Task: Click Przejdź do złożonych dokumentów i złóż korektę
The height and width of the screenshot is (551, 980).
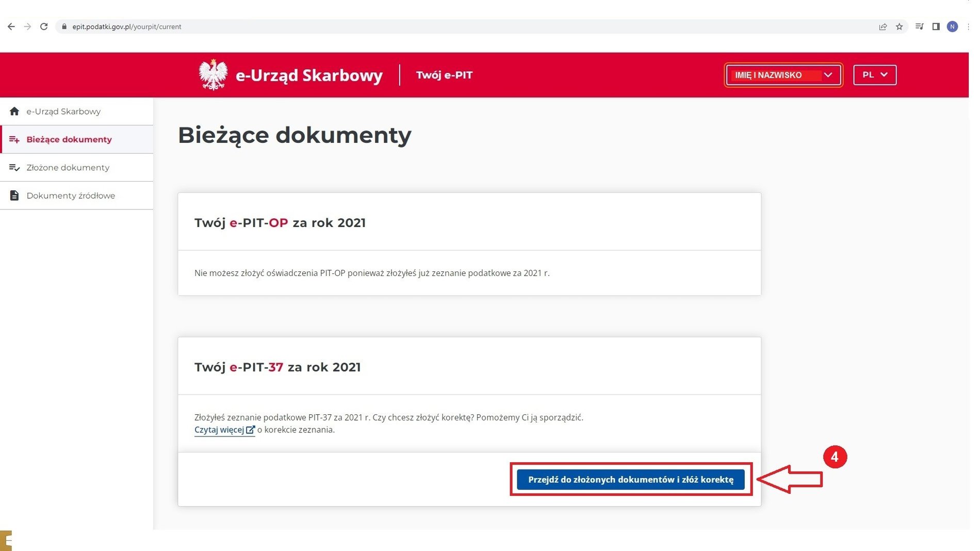Action: pos(631,480)
